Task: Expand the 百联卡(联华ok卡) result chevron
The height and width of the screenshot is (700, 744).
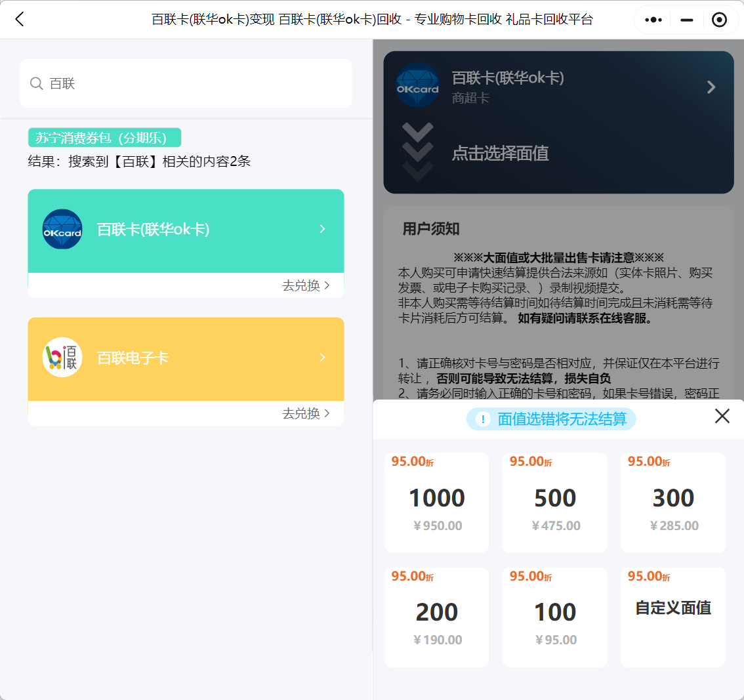Action: tap(323, 229)
